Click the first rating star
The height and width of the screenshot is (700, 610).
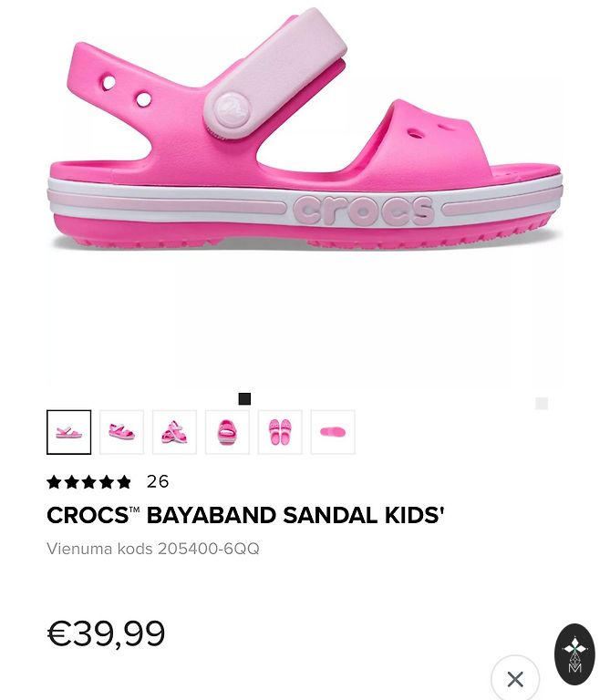[x=54, y=482]
